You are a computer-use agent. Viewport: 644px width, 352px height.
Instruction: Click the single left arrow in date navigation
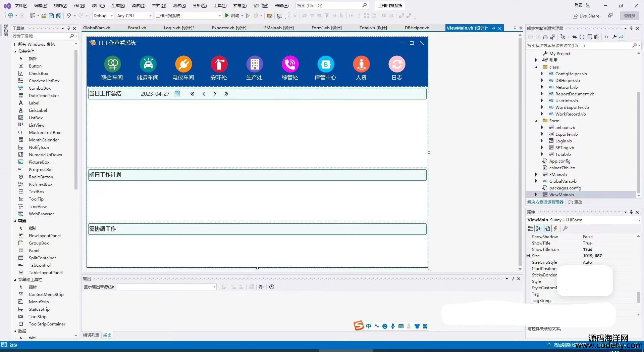204,94
